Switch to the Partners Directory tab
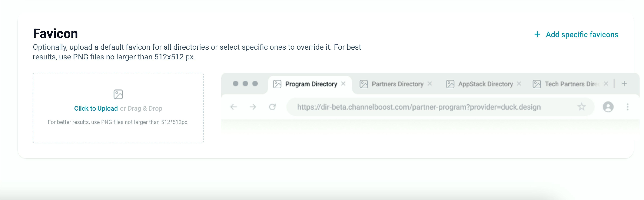The width and height of the screenshot is (644, 200). click(398, 84)
